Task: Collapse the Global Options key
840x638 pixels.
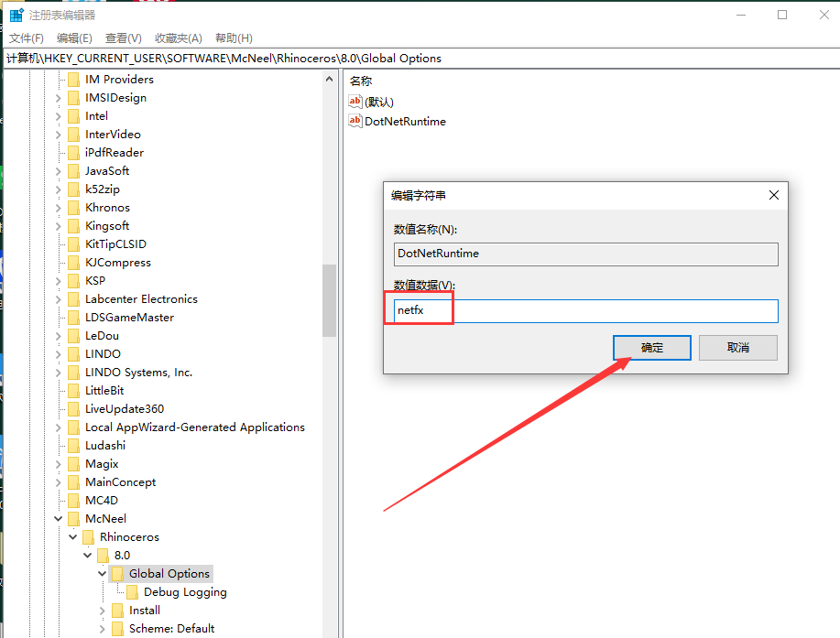Action: click(102, 573)
